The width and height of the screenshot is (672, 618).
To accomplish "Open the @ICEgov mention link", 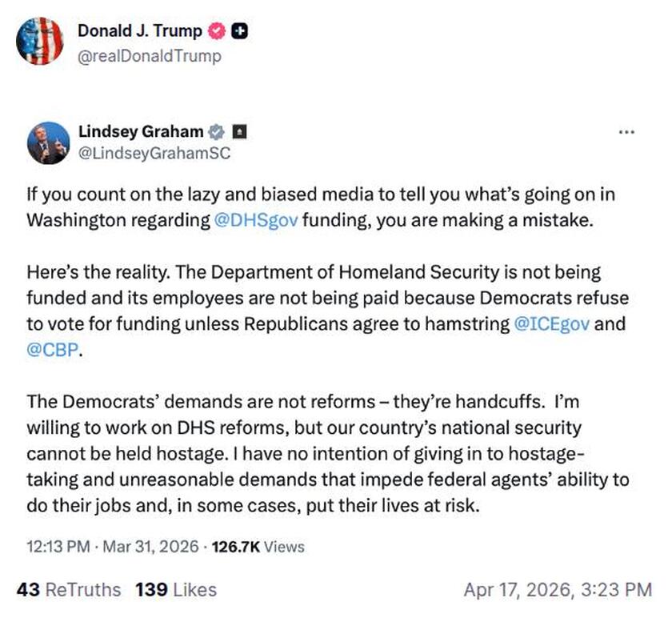I will click(x=558, y=325).
